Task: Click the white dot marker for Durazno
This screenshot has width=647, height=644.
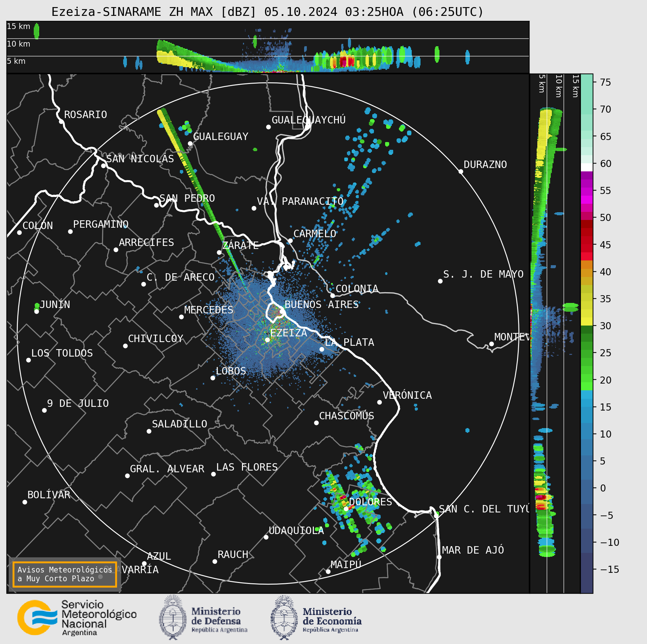Action: point(461,171)
